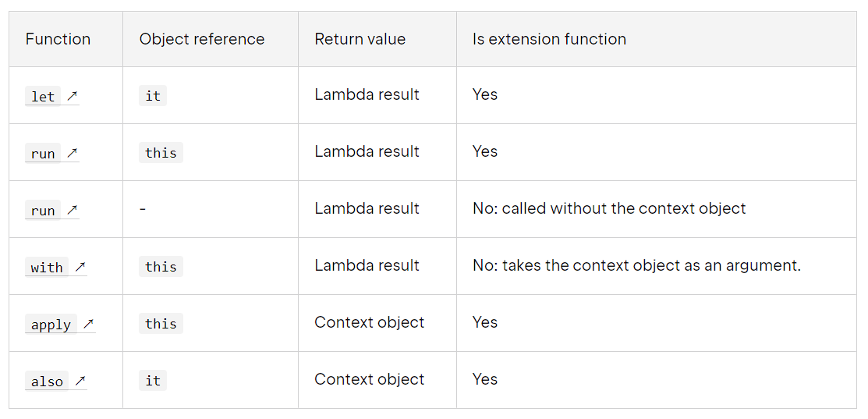Click the "it" code chip in the let row

tap(153, 95)
